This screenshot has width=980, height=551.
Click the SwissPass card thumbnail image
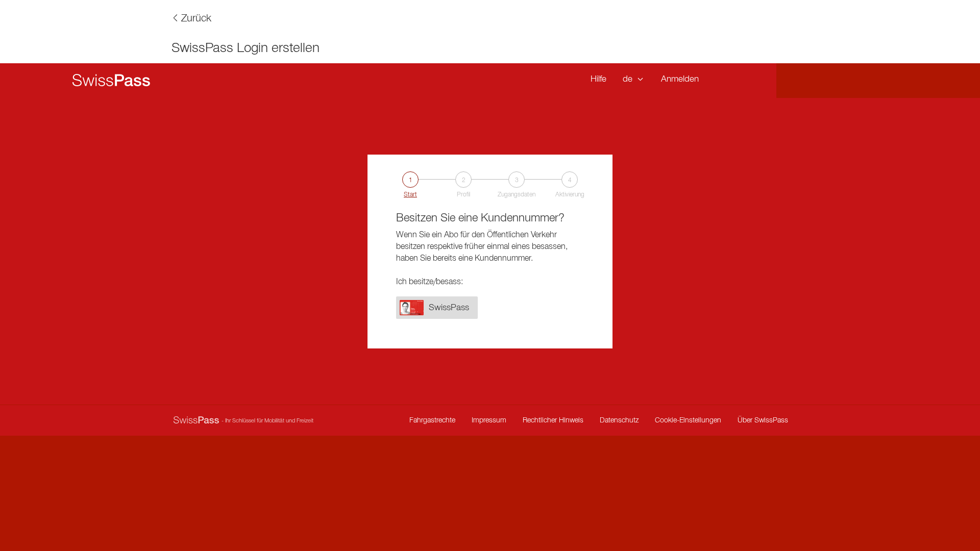[x=411, y=308]
